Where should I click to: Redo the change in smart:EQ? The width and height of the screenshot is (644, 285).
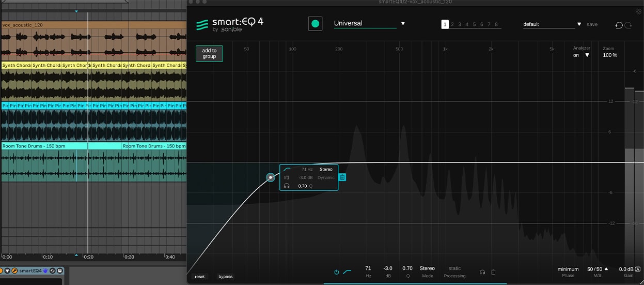coord(628,25)
